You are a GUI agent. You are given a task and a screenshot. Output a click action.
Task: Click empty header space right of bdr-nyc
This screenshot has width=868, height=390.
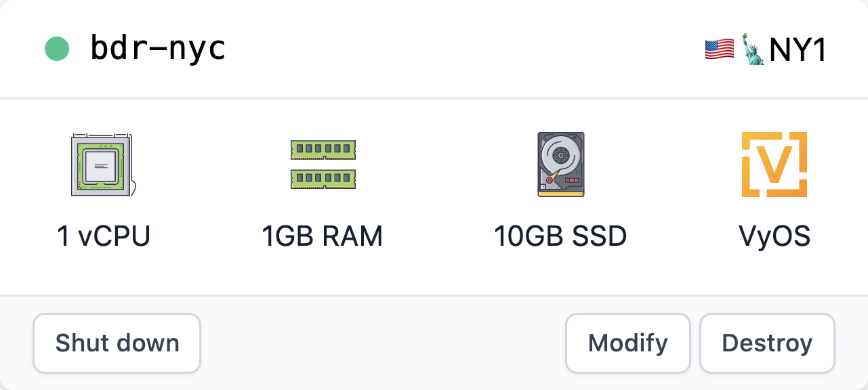461,49
